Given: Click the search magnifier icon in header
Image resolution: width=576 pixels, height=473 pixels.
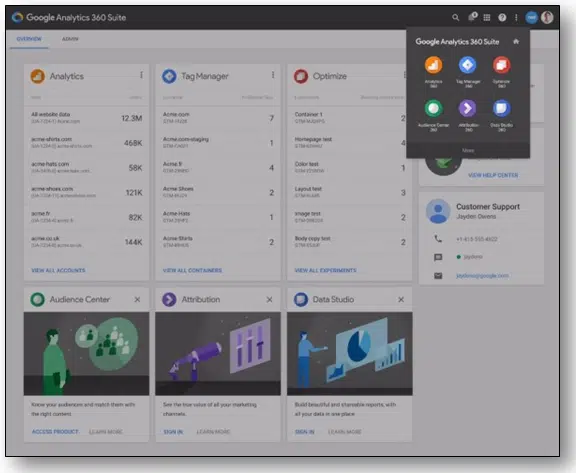Looking at the screenshot, I should (455, 17).
